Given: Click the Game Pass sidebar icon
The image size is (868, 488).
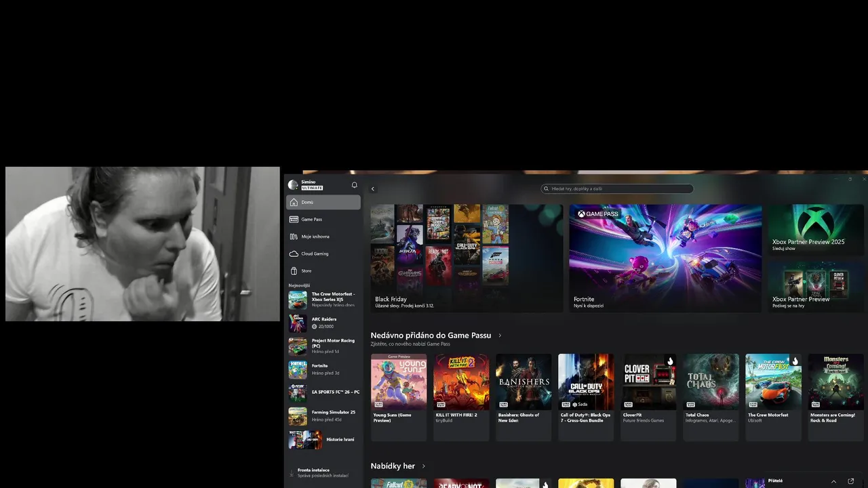Looking at the screenshot, I should [x=294, y=220].
